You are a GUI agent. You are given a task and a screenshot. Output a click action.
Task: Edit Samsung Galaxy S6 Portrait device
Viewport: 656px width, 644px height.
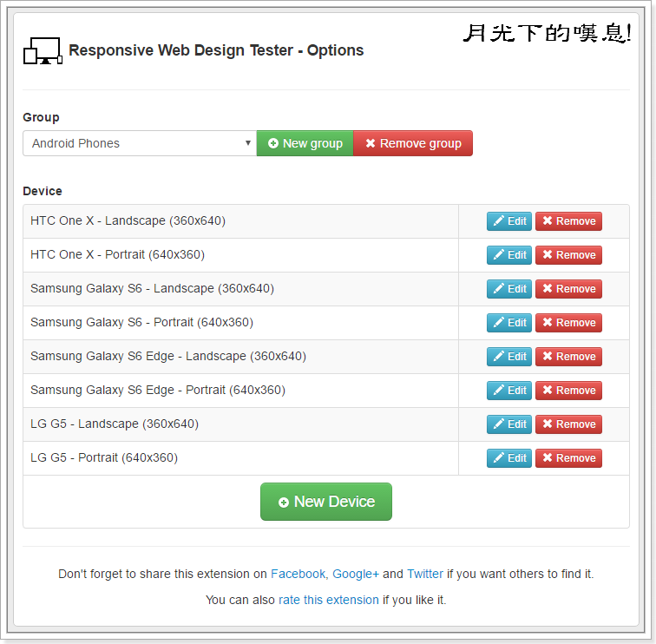point(509,323)
